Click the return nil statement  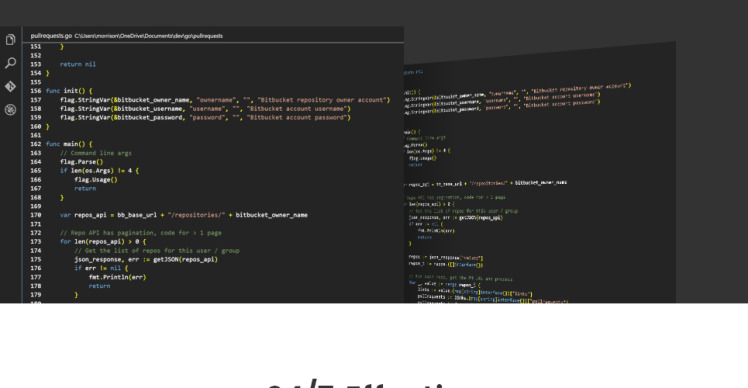(78, 64)
